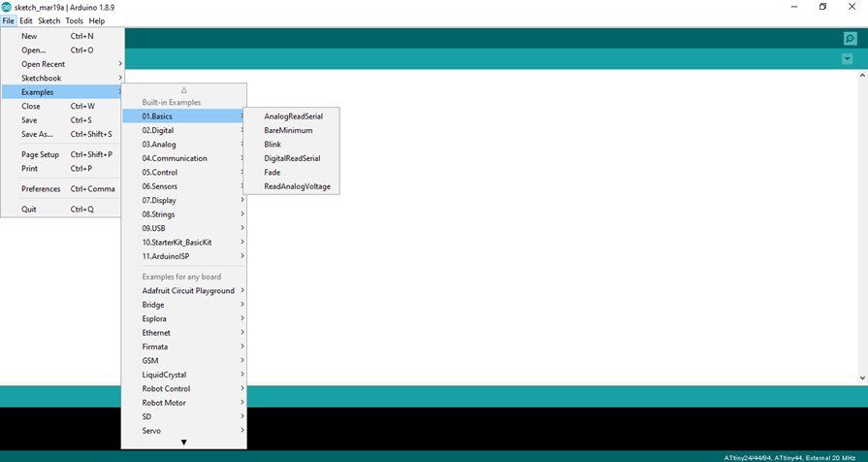Expand GSM library examples
868x462 pixels.
coord(184,361)
